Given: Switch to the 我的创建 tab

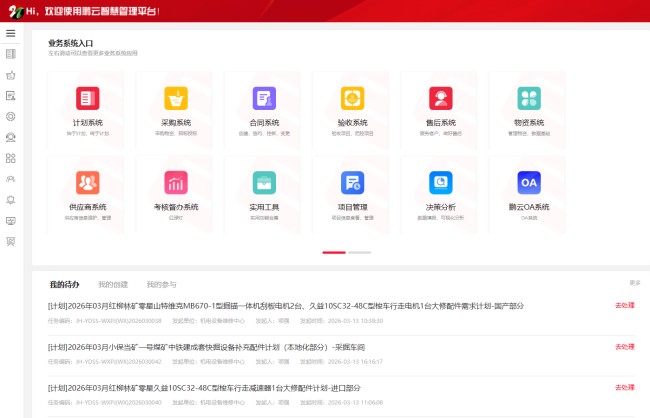Looking at the screenshot, I should [x=113, y=284].
